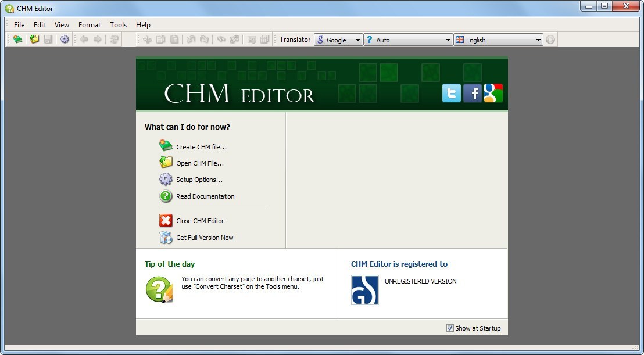
Task: Click the 'Open CHM File...' link
Action: click(200, 163)
